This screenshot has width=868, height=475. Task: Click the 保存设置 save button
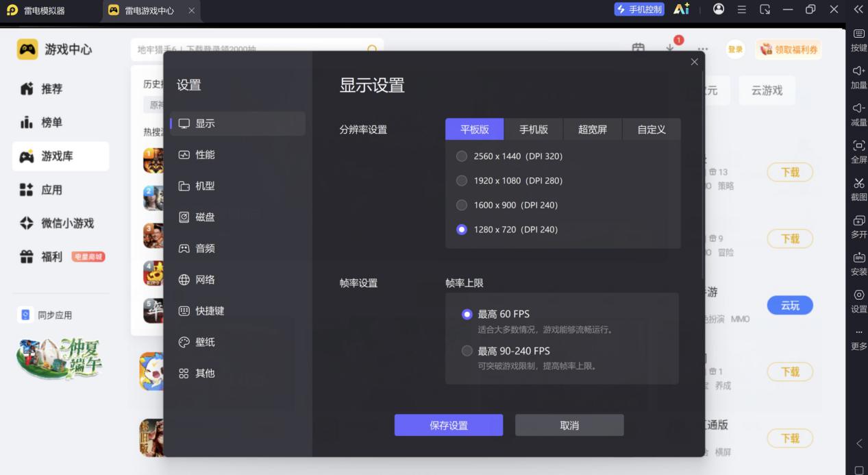[449, 425]
